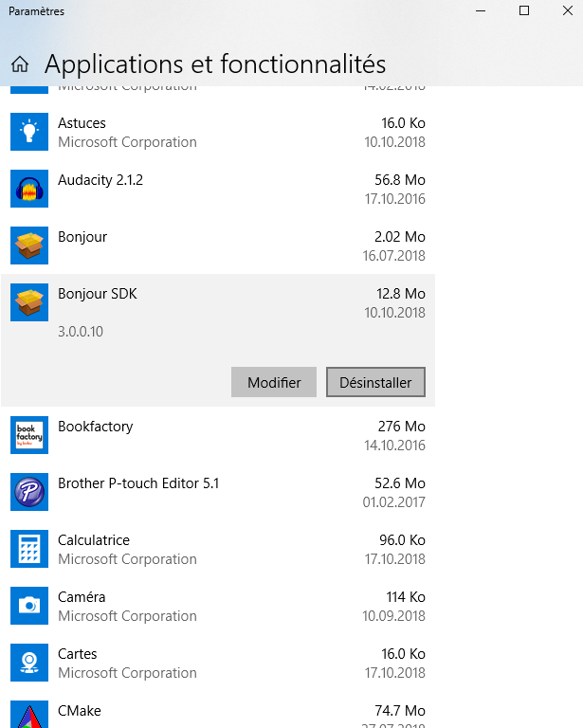The width and height of the screenshot is (583, 728).
Task: Click the Bonjour package box icon
Action: click(x=29, y=246)
